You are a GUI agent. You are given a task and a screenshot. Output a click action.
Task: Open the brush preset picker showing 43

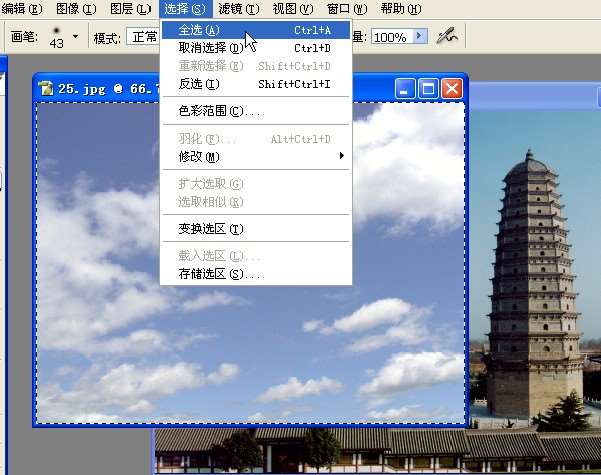pyautogui.click(x=73, y=37)
